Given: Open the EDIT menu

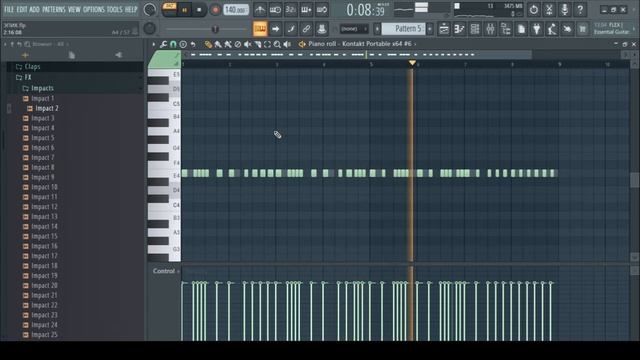Looking at the screenshot, I should (22, 9).
